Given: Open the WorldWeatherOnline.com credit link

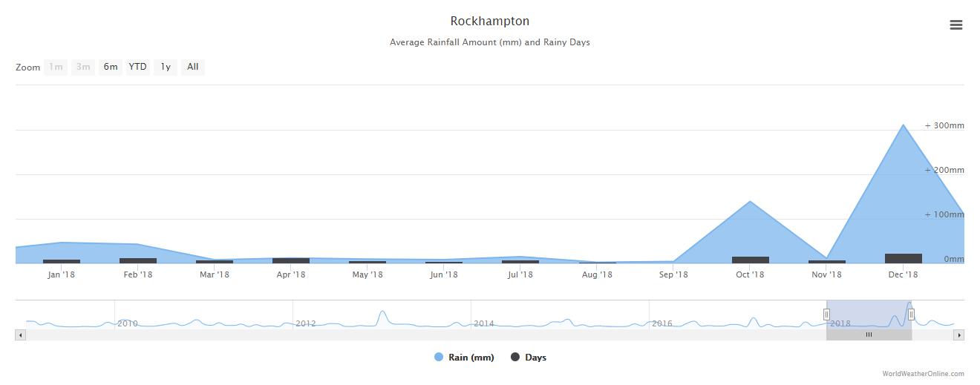Looking at the screenshot, I should [923, 374].
